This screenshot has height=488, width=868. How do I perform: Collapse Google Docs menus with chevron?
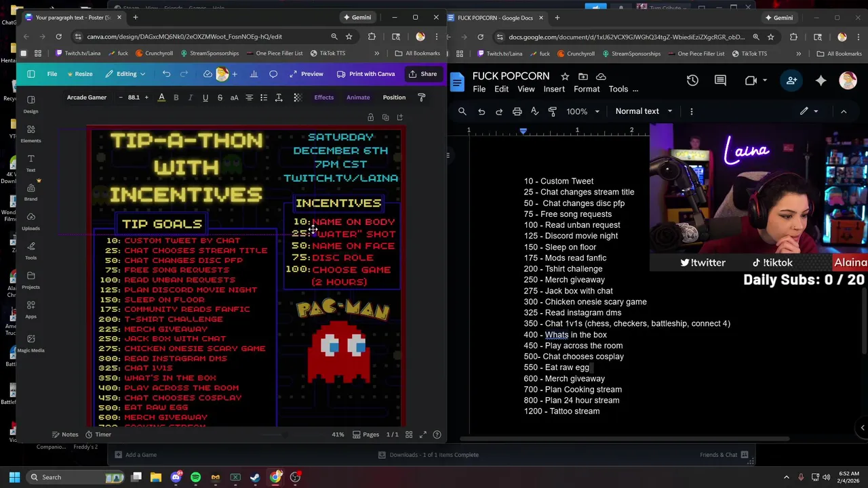pos(844,111)
